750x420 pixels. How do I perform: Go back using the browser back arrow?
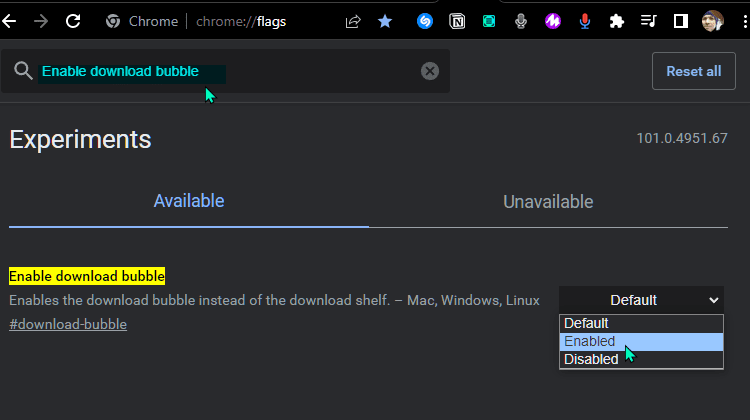(10, 21)
